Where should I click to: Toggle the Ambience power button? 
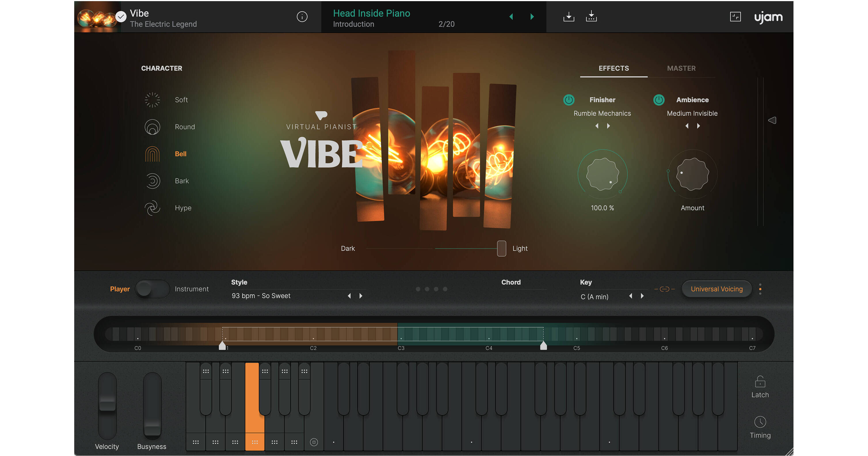659,100
